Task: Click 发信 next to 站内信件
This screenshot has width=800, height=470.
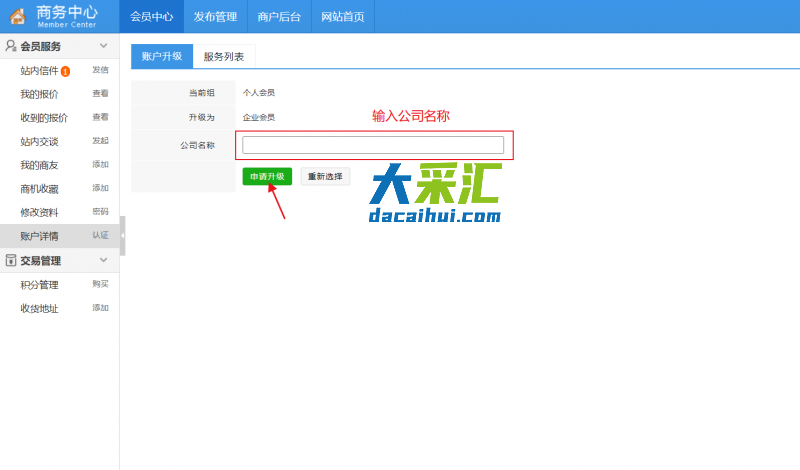Action: coord(101,70)
